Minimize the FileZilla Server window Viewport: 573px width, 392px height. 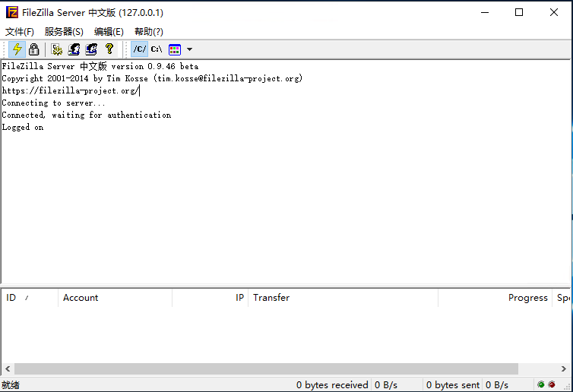click(485, 12)
